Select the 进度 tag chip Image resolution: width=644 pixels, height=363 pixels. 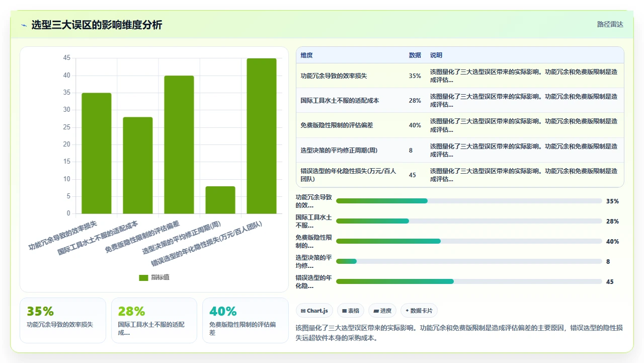(x=382, y=311)
